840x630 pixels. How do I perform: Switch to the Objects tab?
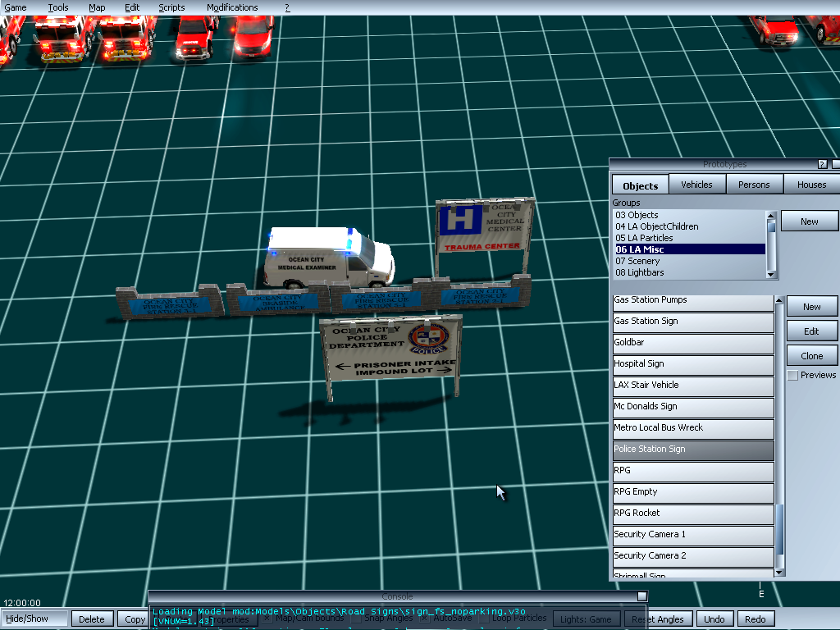pyautogui.click(x=640, y=185)
